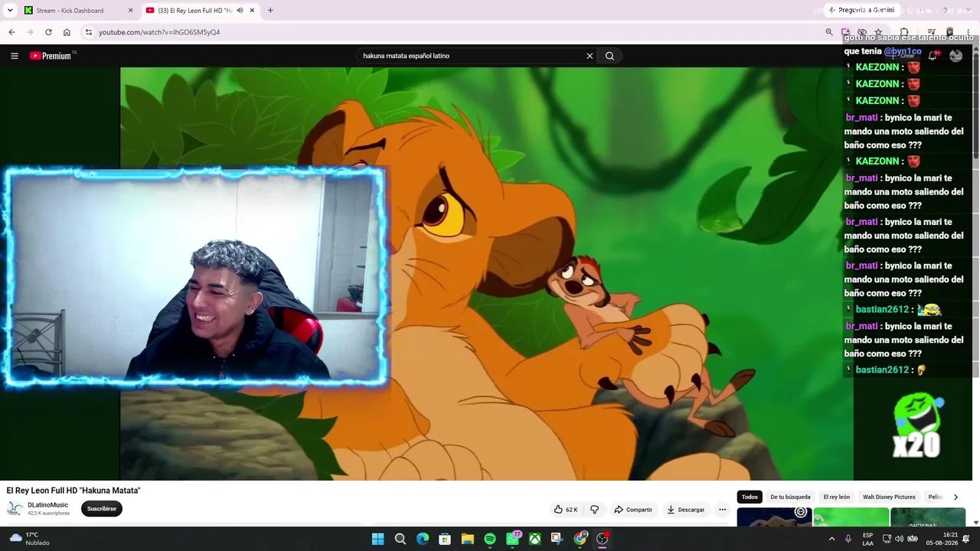Go forward in browser history
Image resolution: width=980 pixels, height=551 pixels.
[x=30, y=32]
